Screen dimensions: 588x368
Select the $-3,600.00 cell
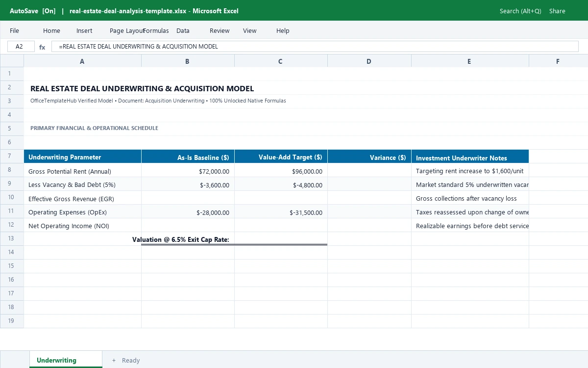(x=188, y=185)
